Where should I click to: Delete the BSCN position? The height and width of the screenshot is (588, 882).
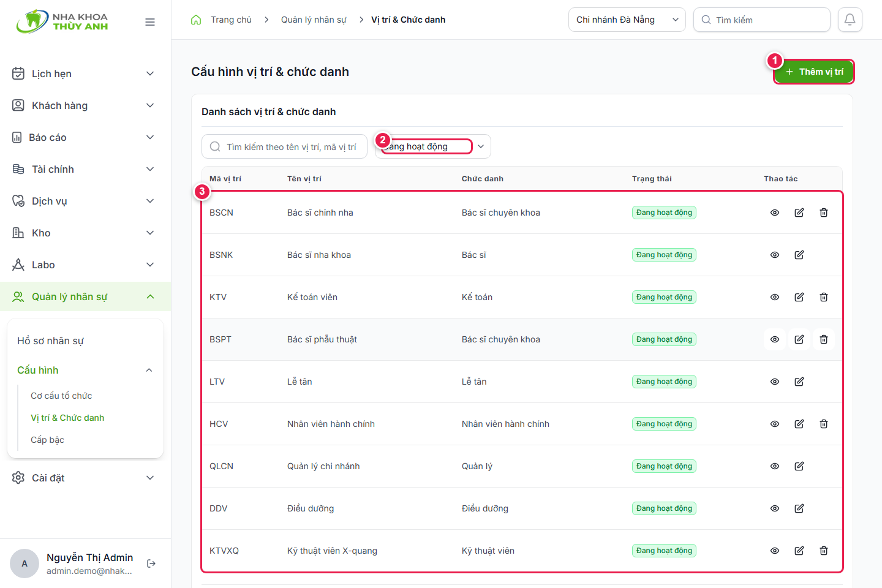(x=824, y=213)
